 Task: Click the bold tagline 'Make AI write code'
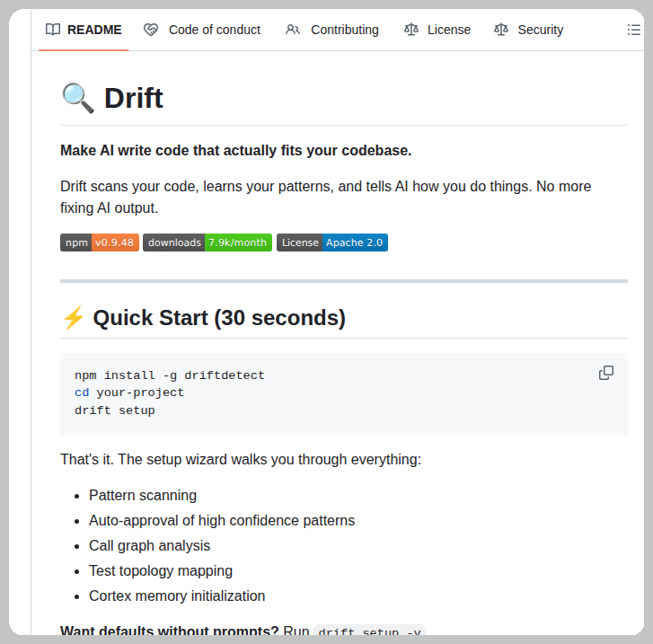tap(235, 150)
